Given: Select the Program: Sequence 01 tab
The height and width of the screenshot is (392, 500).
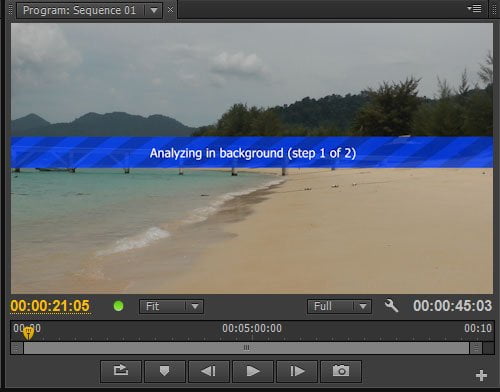Looking at the screenshot, I should (x=79, y=10).
